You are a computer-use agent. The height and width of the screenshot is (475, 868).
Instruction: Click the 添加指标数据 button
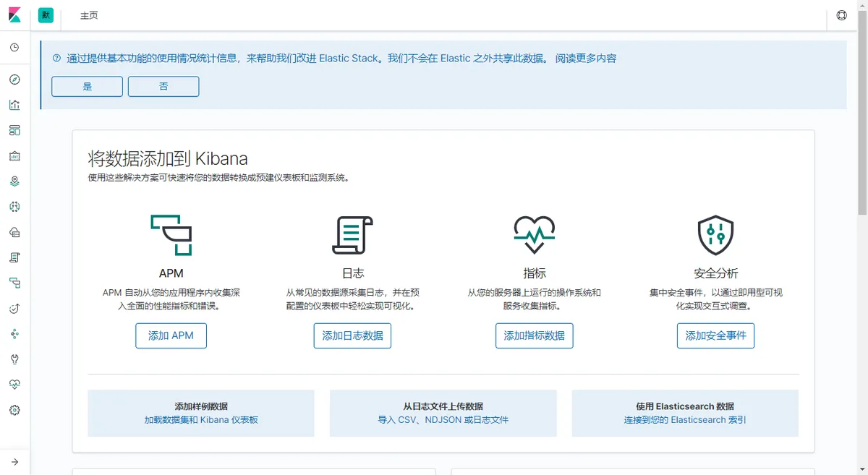tap(534, 335)
